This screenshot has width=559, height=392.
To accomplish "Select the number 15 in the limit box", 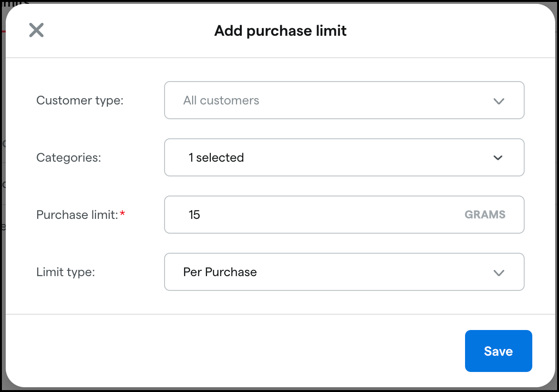I will pos(194,215).
